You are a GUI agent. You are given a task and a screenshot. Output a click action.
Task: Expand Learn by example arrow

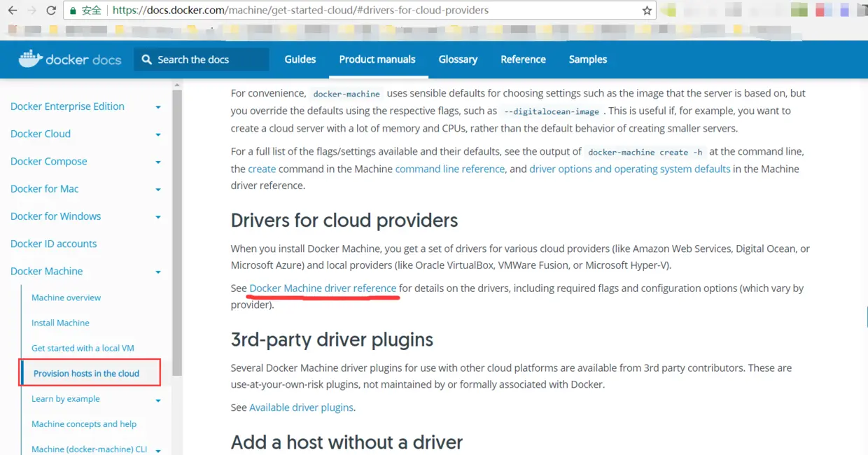pos(158,400)
